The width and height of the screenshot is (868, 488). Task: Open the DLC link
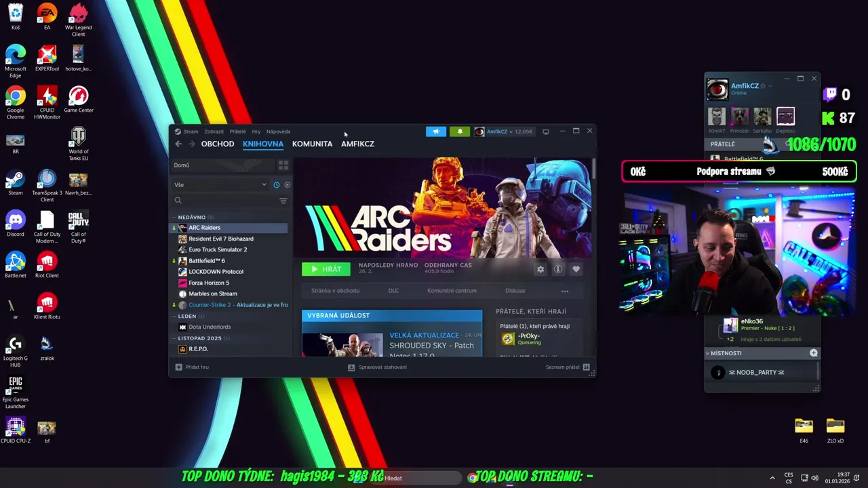(393, 291)
